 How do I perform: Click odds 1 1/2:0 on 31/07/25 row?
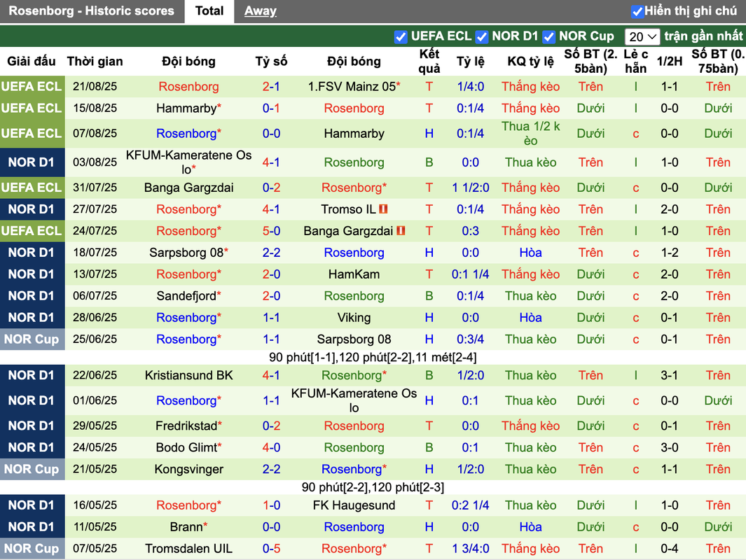pos(470,188)
